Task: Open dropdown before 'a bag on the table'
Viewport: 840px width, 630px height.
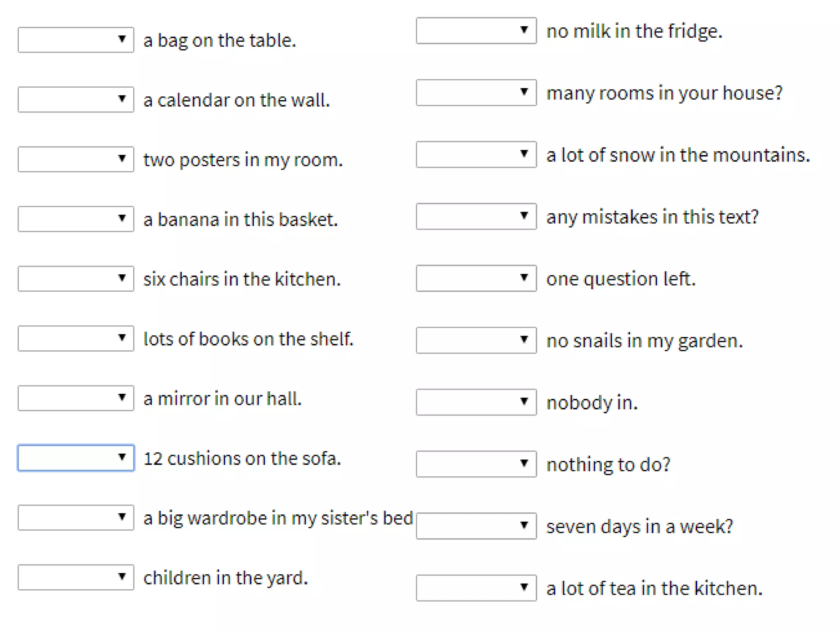Action: pos(76,40)
